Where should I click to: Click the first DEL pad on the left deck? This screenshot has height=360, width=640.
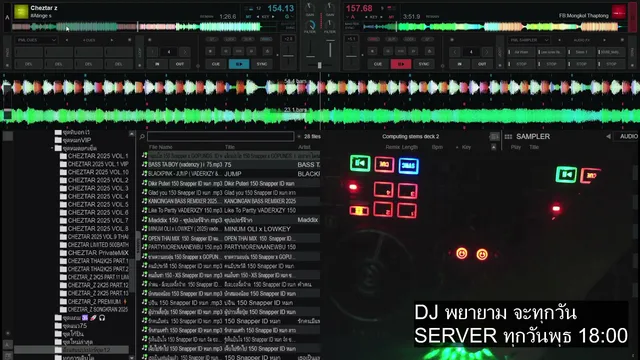[29, 64]
